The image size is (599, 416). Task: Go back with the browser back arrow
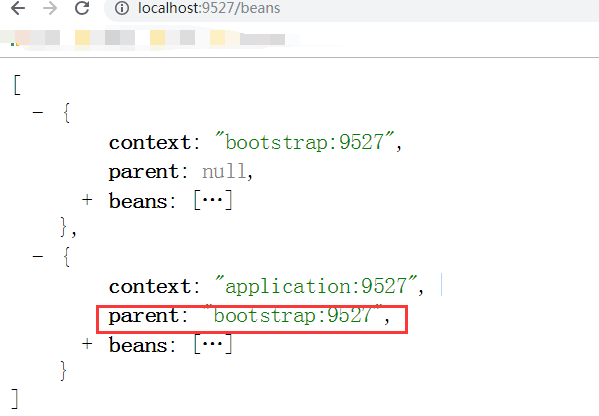pyautogui.click(x=18, y=8)
